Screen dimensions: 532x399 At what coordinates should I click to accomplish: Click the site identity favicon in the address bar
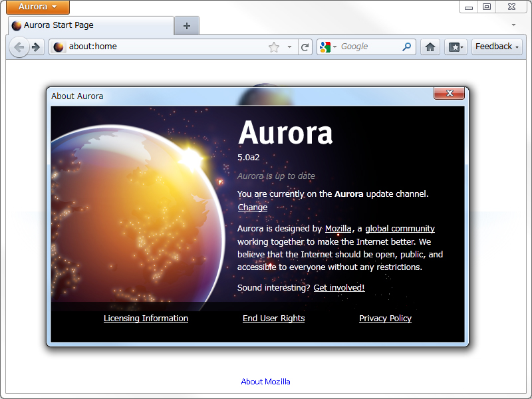point(59,47)
